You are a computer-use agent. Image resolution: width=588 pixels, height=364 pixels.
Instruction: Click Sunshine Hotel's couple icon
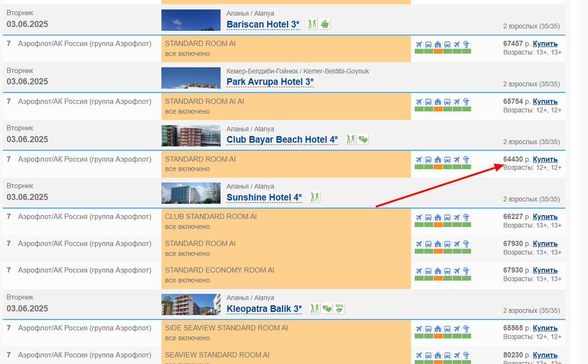tap(315, 197)
